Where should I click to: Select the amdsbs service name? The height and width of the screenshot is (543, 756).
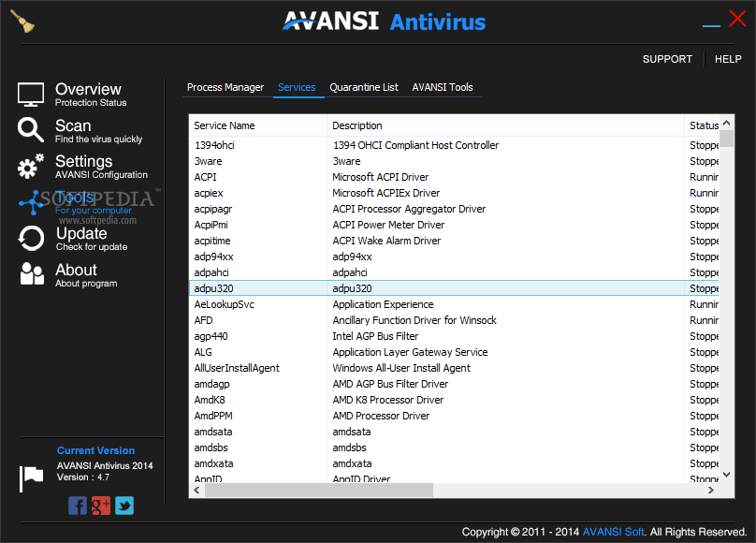(x=211, y=448)
